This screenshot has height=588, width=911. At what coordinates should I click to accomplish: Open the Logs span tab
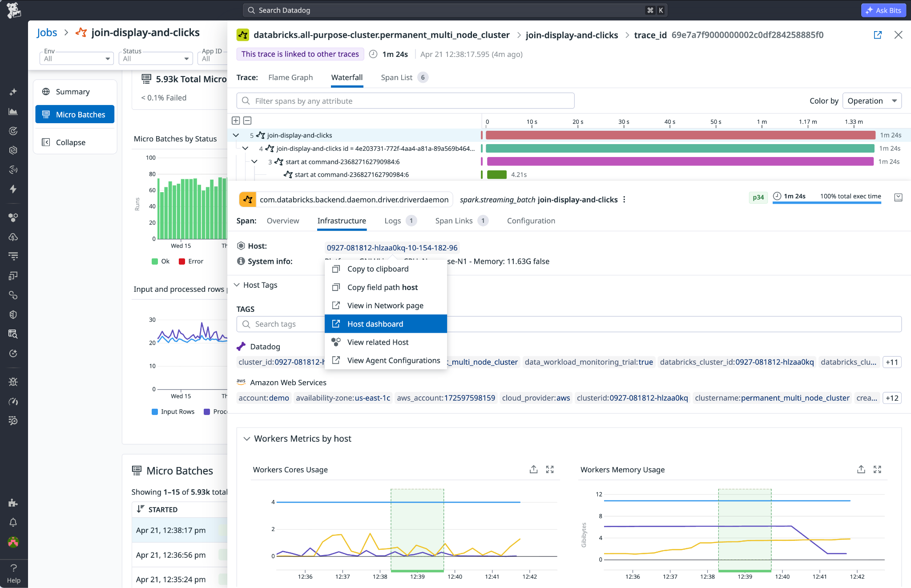tap(400, 221)
